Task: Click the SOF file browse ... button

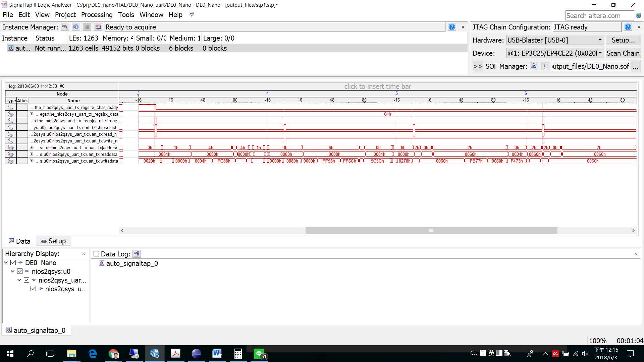Action: [635, 66]
